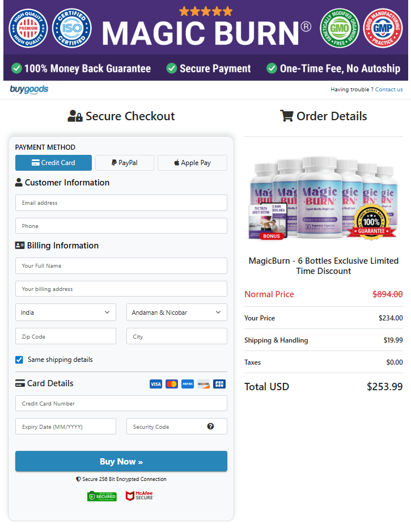Click the Visa card icon

155,384
